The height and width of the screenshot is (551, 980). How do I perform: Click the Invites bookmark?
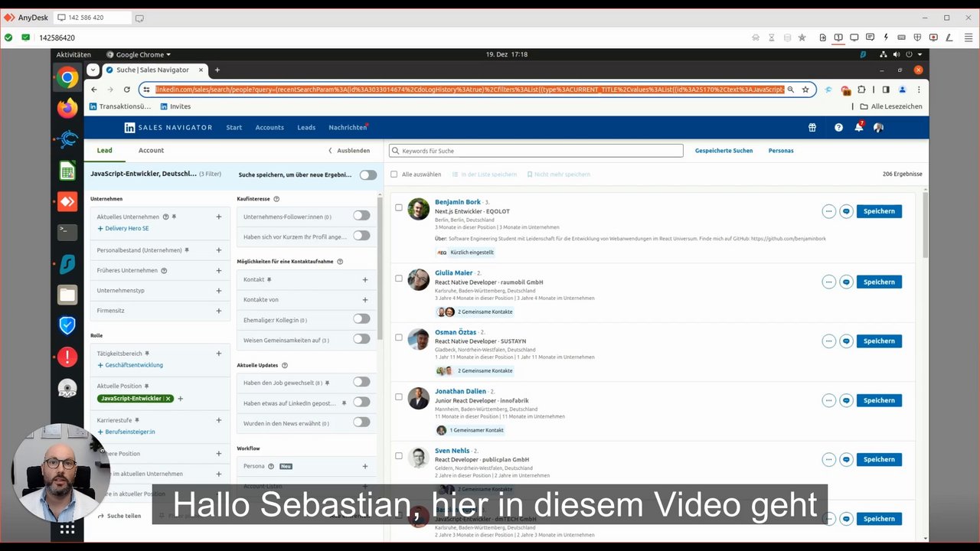point(175,106)
